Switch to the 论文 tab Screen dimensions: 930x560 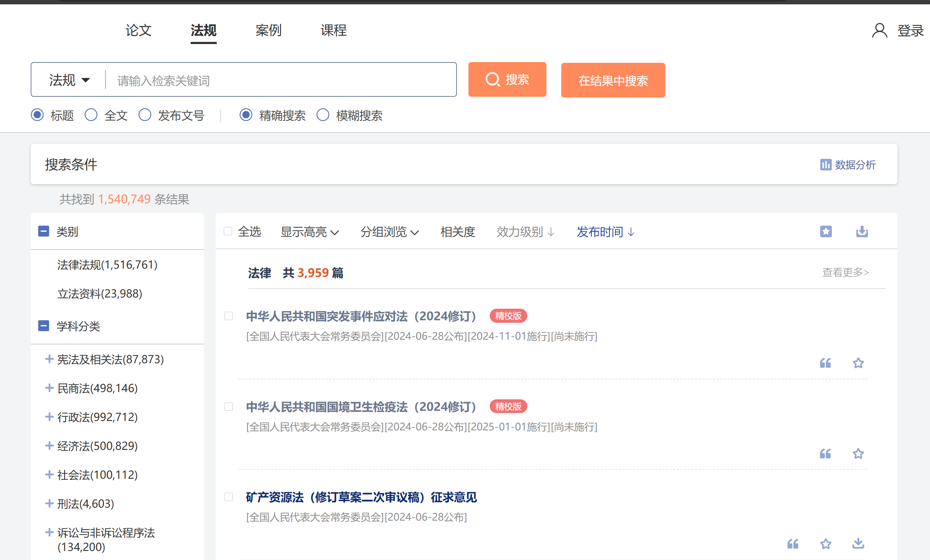pos(139,30)
